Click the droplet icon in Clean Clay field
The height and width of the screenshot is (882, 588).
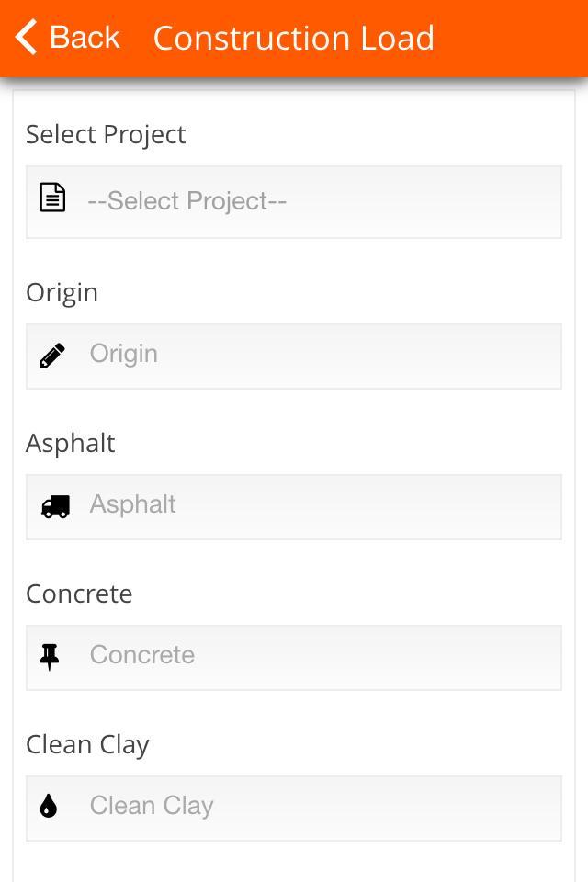pos(49,806)
